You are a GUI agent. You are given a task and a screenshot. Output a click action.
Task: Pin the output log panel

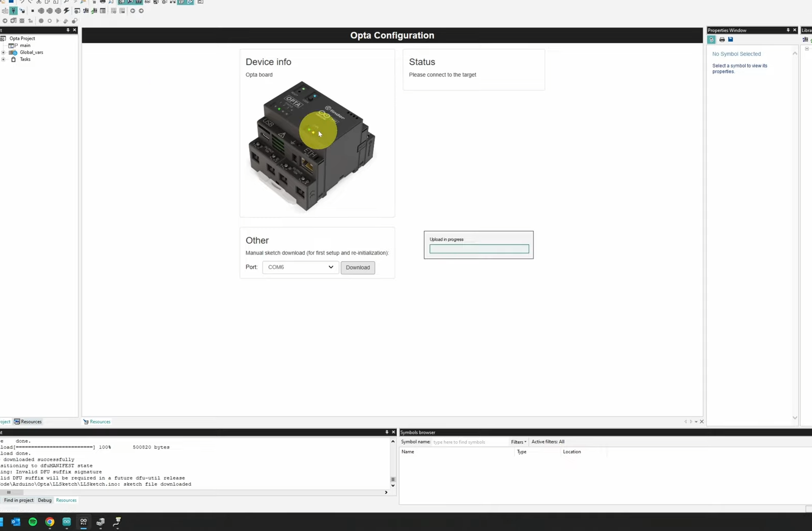tap(387, 432)
